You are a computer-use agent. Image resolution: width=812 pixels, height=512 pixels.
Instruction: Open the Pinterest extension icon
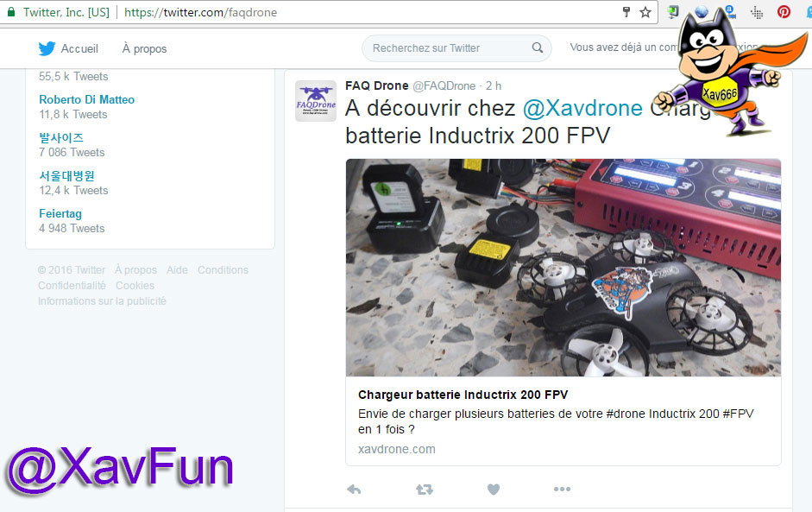coord(784,11)
